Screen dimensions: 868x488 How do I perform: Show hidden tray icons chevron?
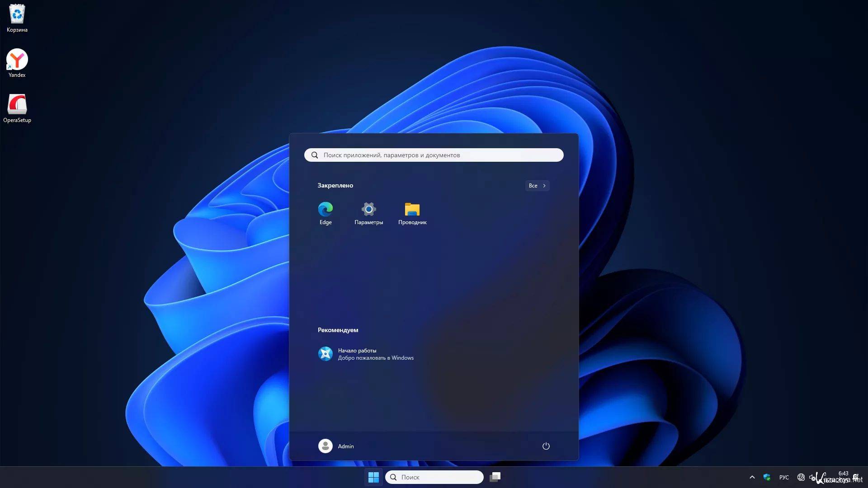click(x=752, y=477)
